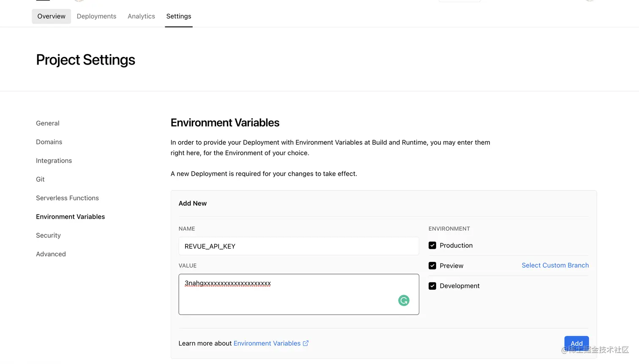Click the external link icon beside Environment Variables
Image resolution: width=639 pixels, height=364 pixels.
point(306,343)
